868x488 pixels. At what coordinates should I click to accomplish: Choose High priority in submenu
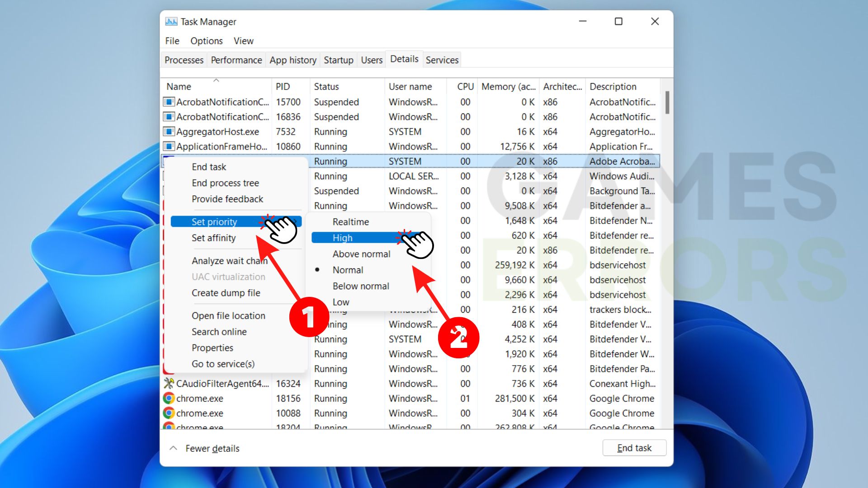pos(342,238)
